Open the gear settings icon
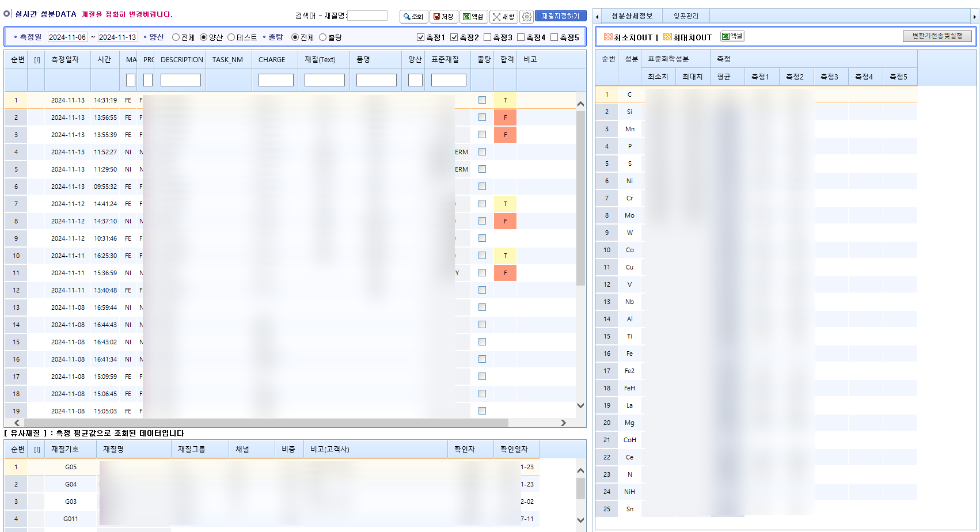The height and width of the screenshot is (532, 980). pyautogui.click(x=526, y=17)
